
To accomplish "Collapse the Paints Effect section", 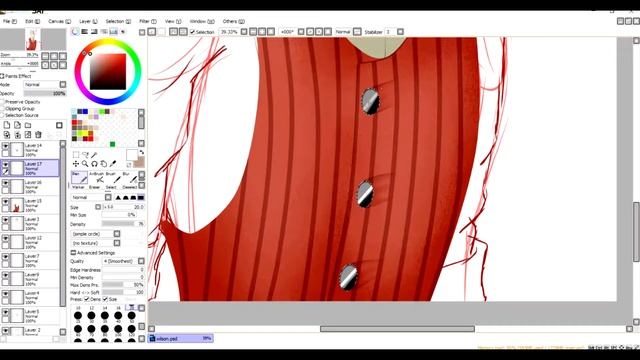I will [x=2, y=76].
